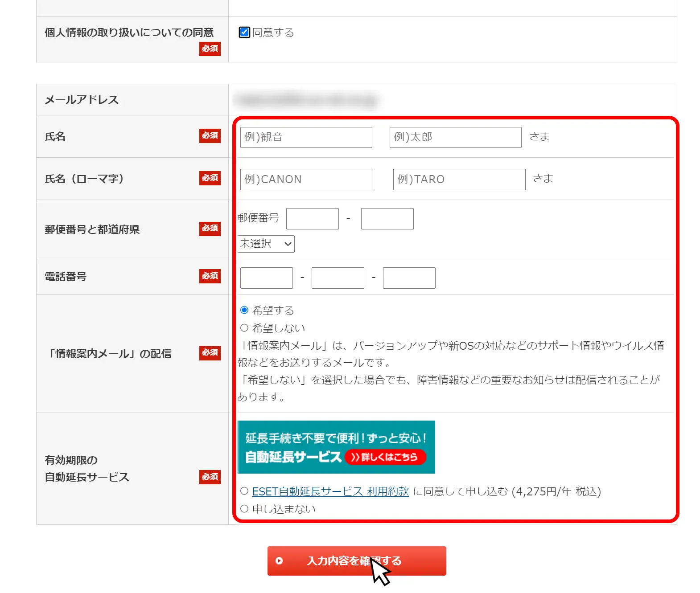700x593 pixels.
Task: Click the 例)TARO romaji given name field
Action: point(459,179)
